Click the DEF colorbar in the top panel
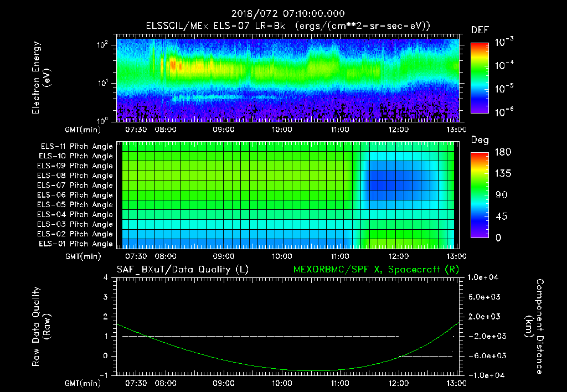This screenshot has height=392, width=567. pos(480,78)
